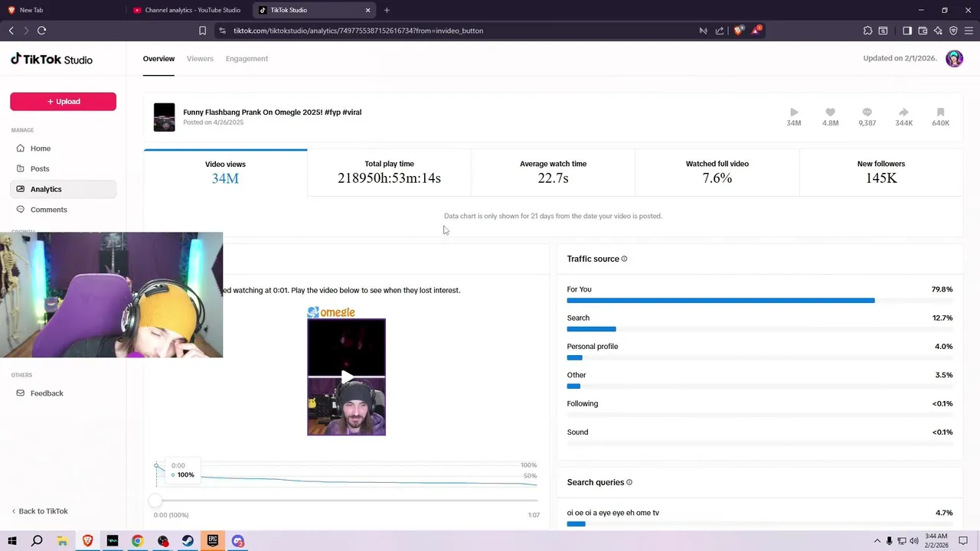
Task: Open the Brave Wallet icon
Action: pos(923,31)
